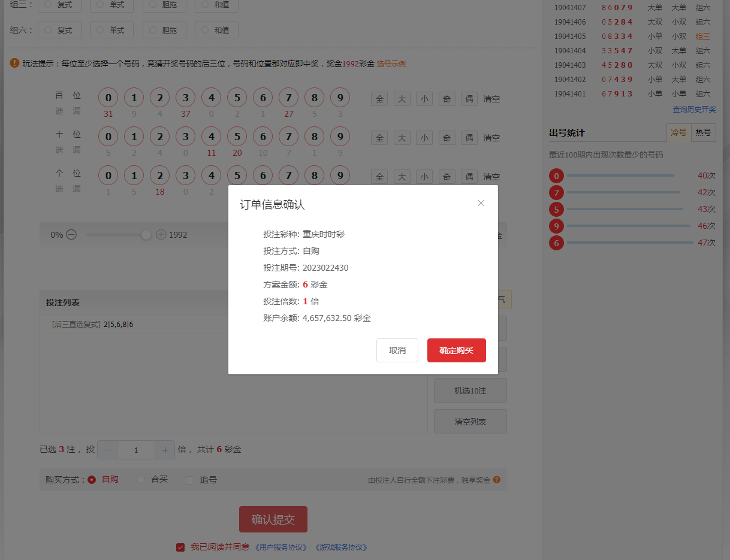
Task: Click the minus icon beside 0% slider
Action: click(x=71, y=235)
